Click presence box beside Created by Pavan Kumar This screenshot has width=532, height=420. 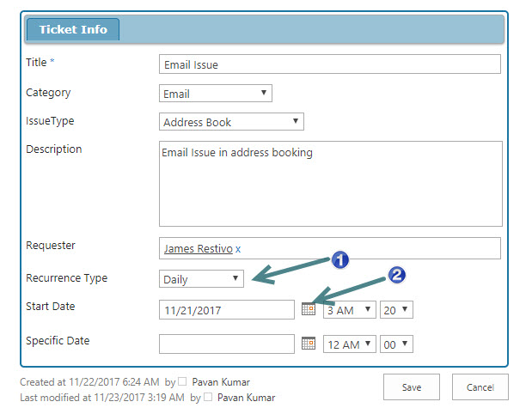pos(182,382)
